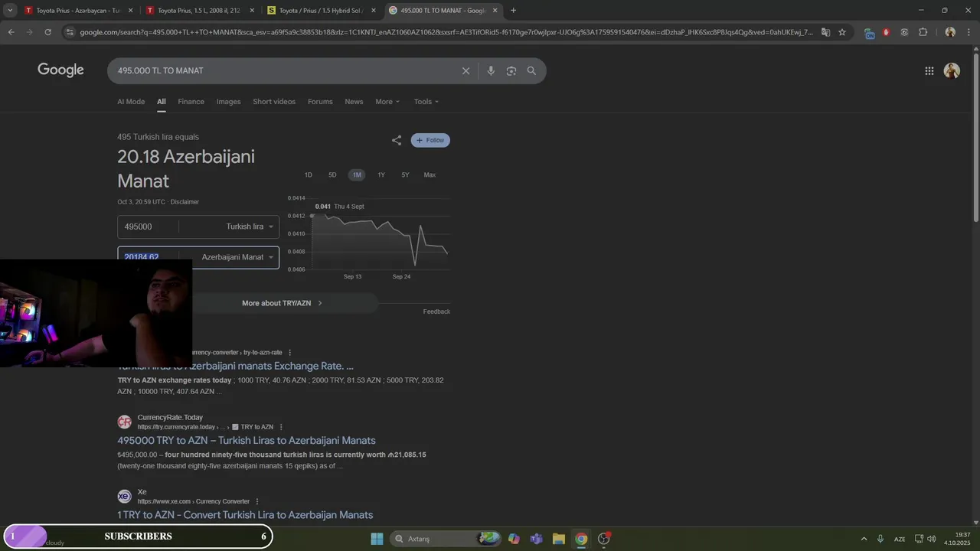Open the Disclaimer link
Image resolution: width=980 pixels, height=551 pixels.
[x=185, y=202]
